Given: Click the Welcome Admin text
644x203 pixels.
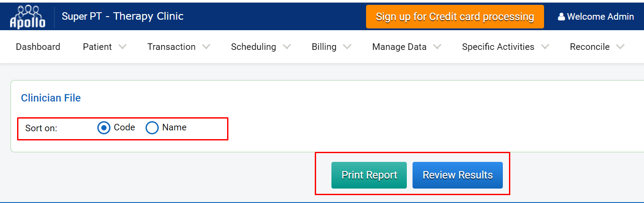Looking at the screenshot, I should 601,17.
